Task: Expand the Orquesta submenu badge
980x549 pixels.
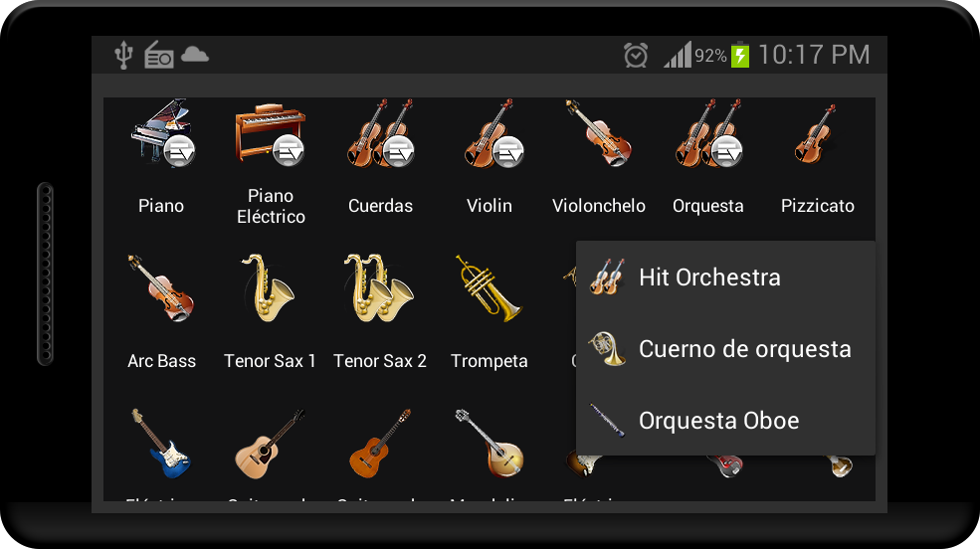Action: [727, 151]
